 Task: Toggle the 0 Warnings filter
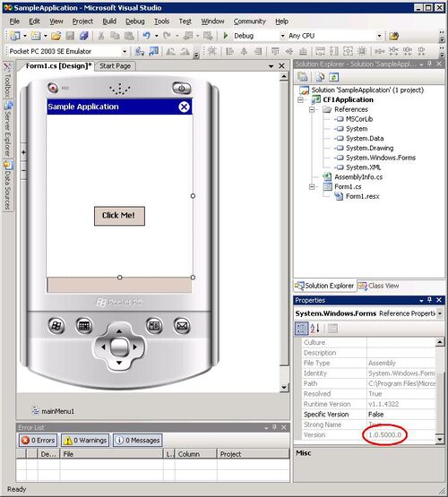pos(85,441)
